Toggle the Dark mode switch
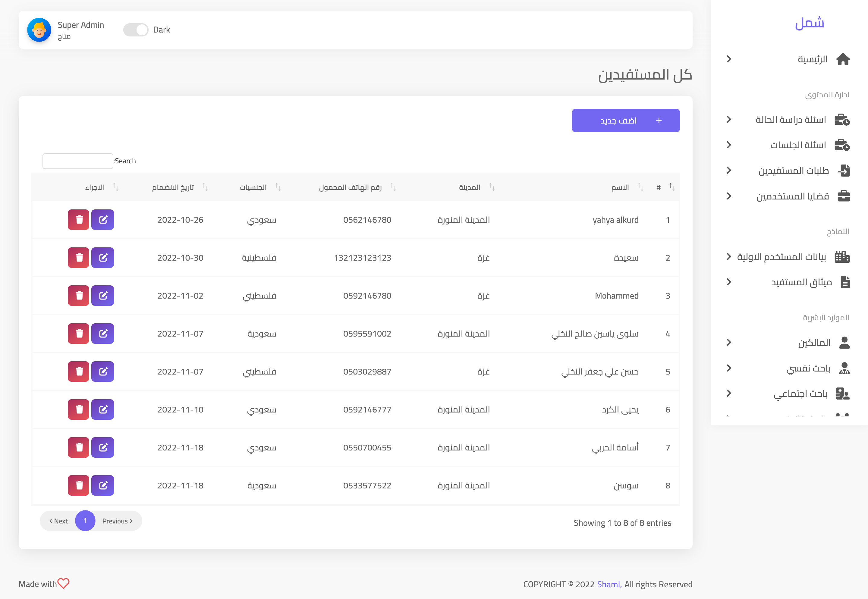Screen dimensions: 868x599 (136, 30)
